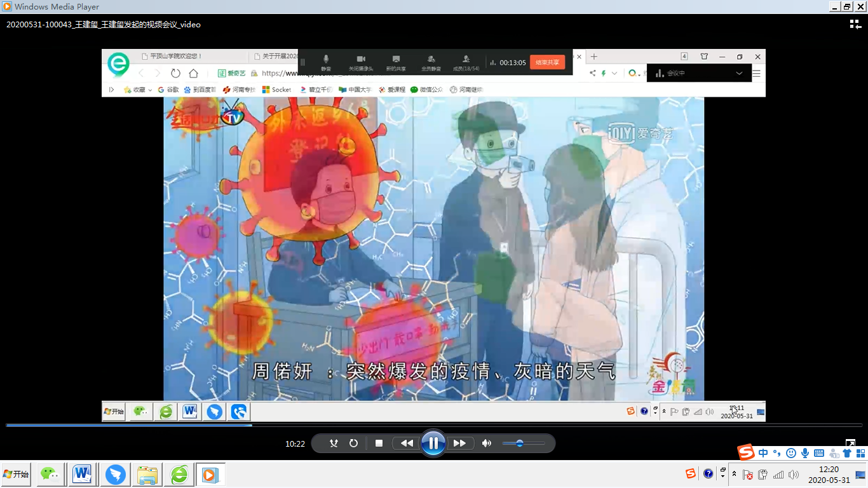Viewport: 868px width, 488px height.
Task: Enter full screen with the arrow icon
Action: coord(850,443)
